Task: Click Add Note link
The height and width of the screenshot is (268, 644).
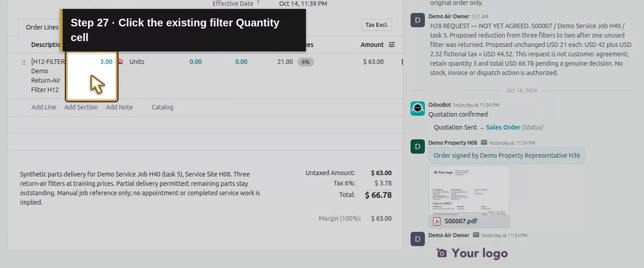Action: 119,107
